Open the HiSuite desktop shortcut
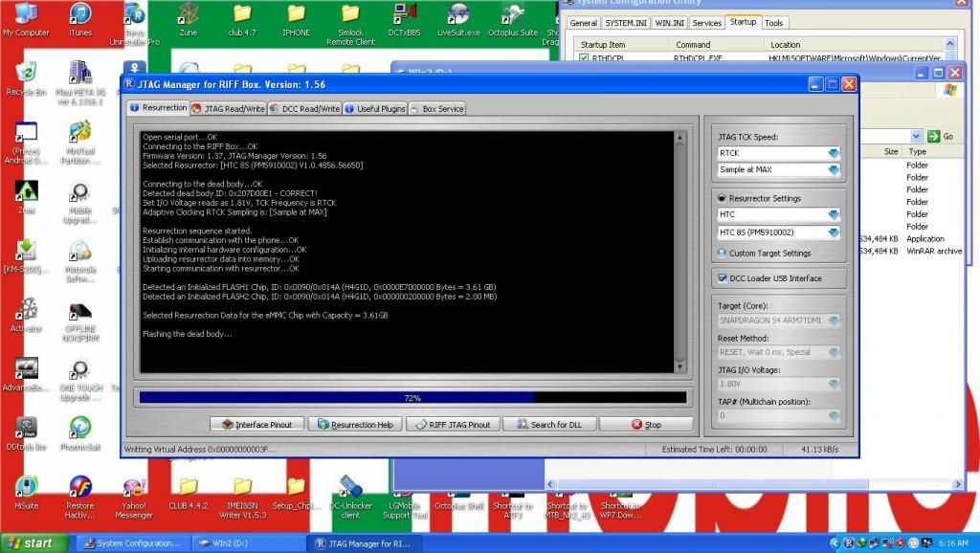The image size is (980, 553). pyautogui.click(x=26, y=493)
